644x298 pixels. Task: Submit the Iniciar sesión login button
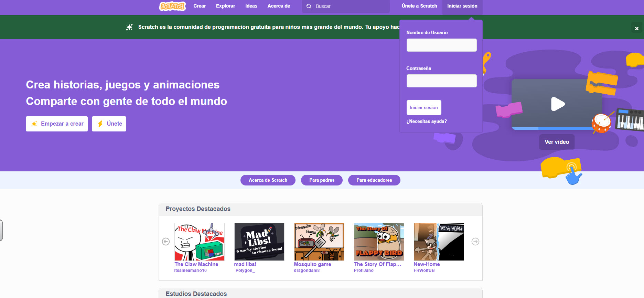[x=424, y=107]
